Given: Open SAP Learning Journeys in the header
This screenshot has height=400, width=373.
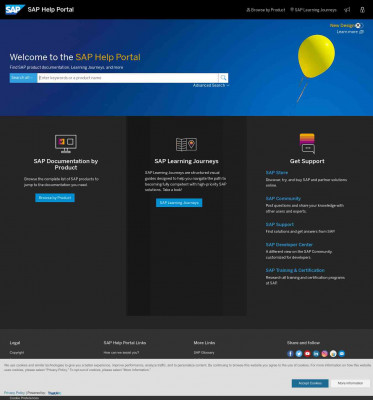Looking at the screenshot, I should tap(313, 10).
